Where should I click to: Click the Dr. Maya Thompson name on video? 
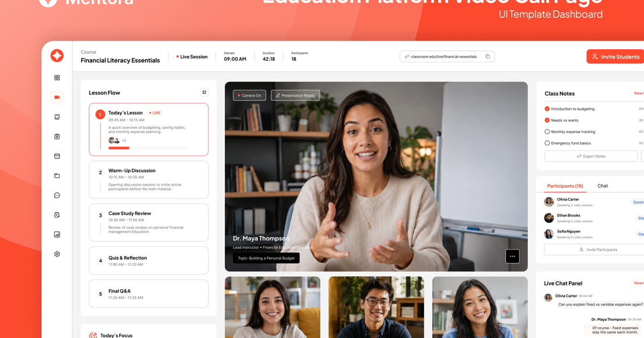[261, 239]
